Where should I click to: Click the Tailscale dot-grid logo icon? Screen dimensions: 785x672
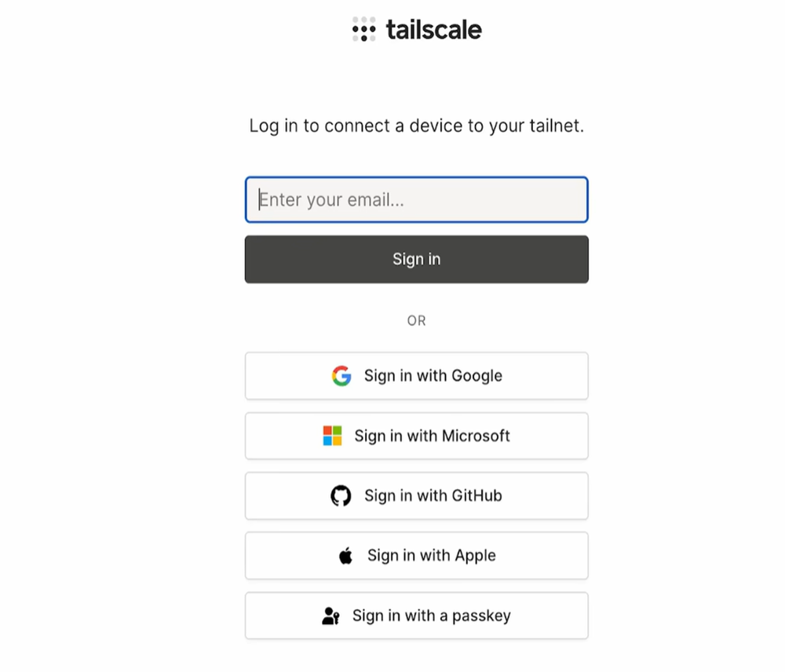[363, 30]
